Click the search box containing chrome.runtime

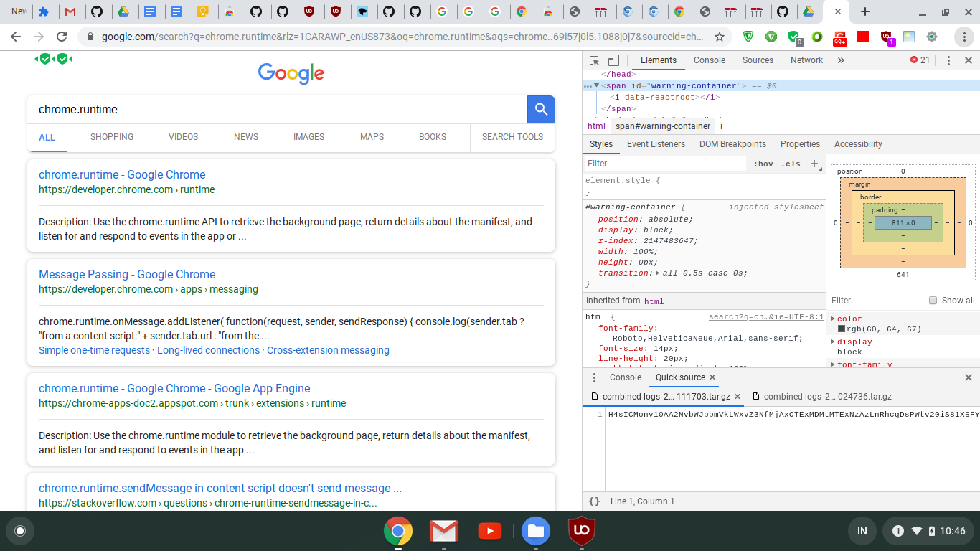click(277, 110)
